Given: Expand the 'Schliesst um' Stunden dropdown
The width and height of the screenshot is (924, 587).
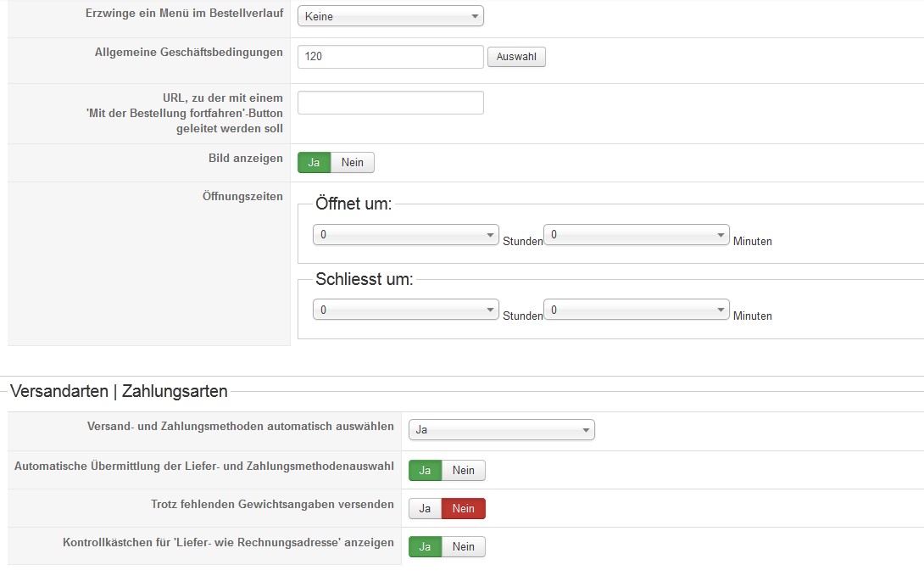Looking at the screenshot, I should [x=405, y=310].
